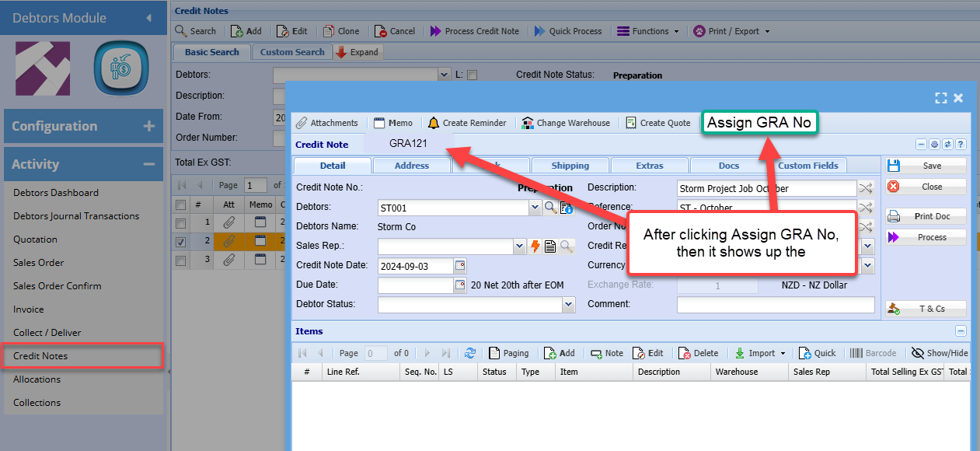Open the Memo toolbar icon

click(x=379, y=123)
